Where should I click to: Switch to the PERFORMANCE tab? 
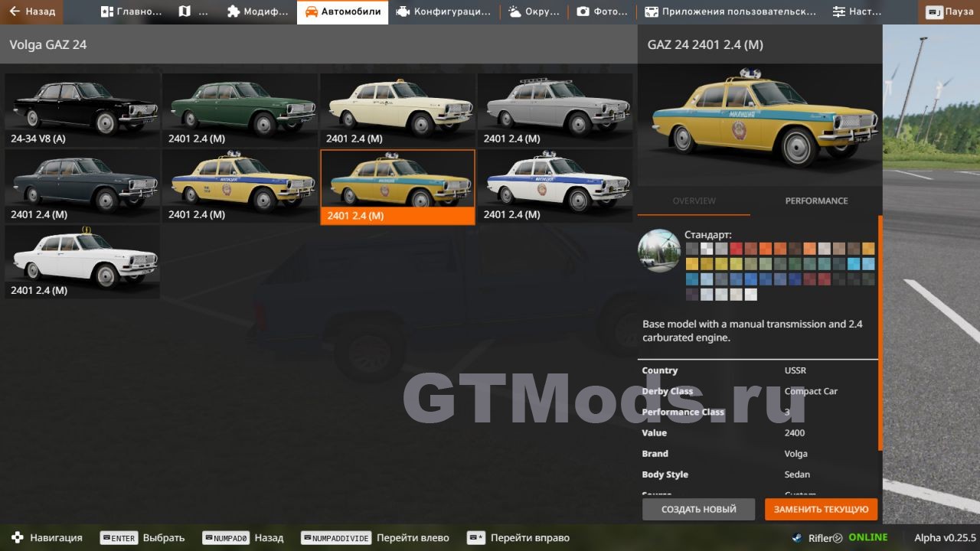[x=816, y=201]
